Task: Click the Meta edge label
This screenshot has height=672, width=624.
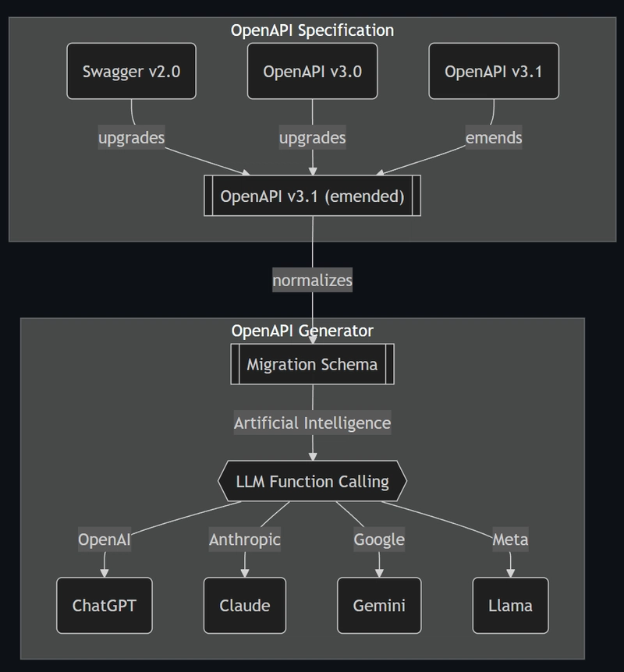Action: (x=510, y=539)
